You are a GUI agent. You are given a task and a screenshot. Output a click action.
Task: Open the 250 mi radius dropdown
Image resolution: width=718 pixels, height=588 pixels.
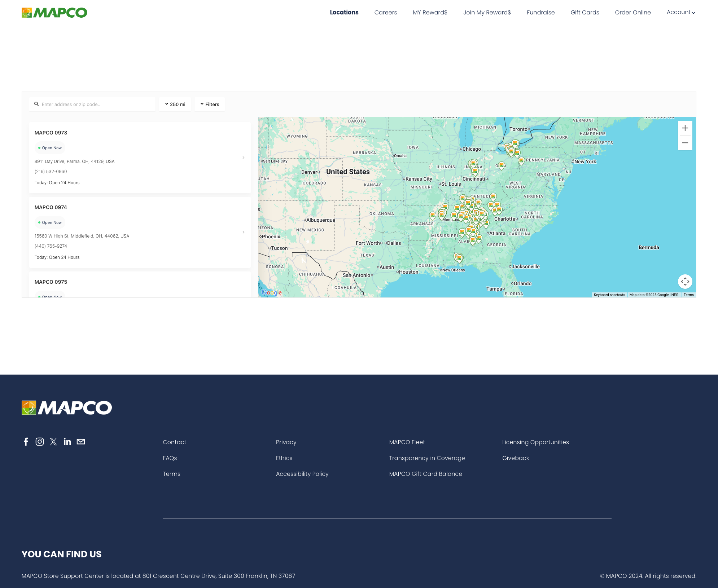coord(175,104)
